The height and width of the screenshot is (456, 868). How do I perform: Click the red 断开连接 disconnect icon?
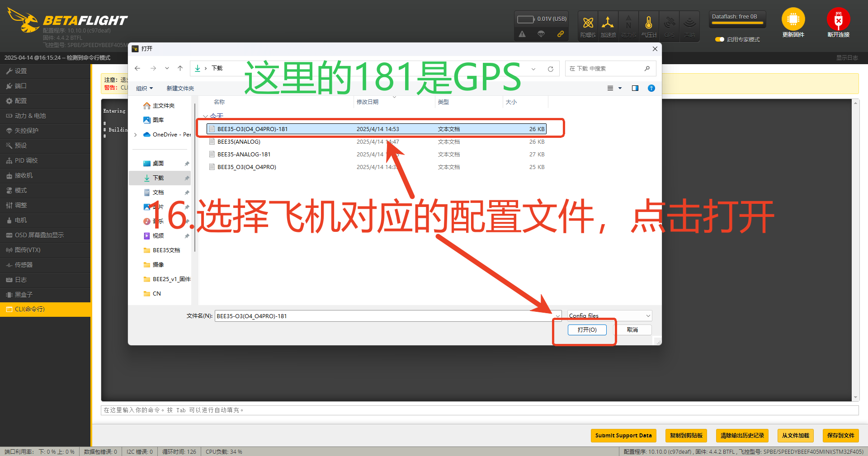838,19
